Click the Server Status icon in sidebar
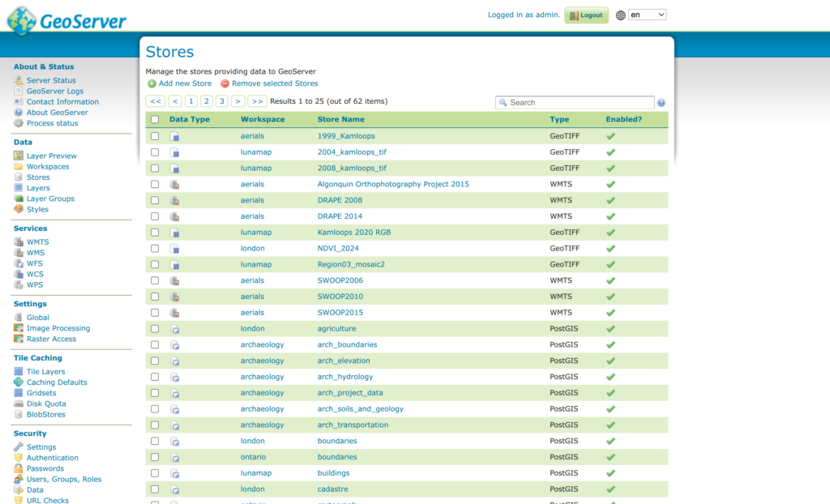 19,80
